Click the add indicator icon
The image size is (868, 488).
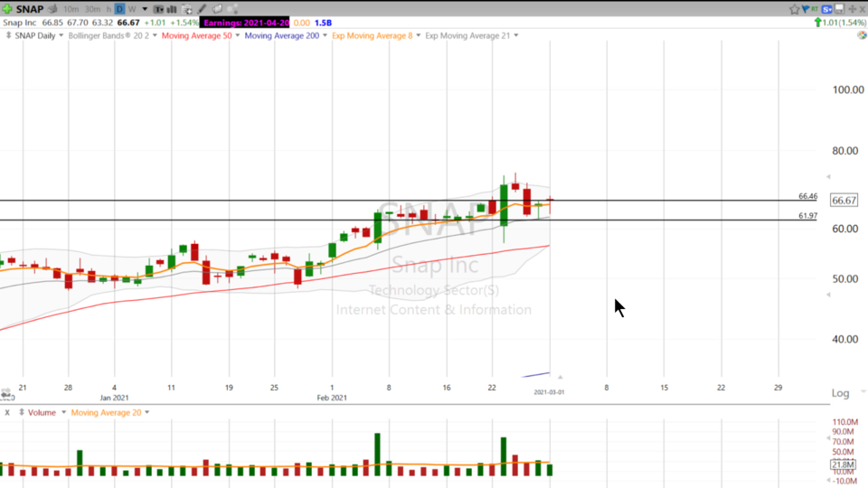tap(187, 9)
